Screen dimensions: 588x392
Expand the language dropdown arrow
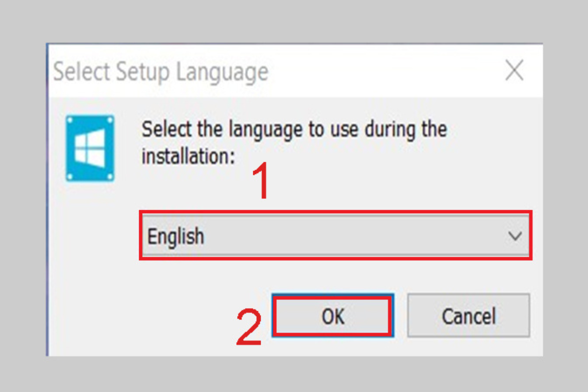coord(515,236)
